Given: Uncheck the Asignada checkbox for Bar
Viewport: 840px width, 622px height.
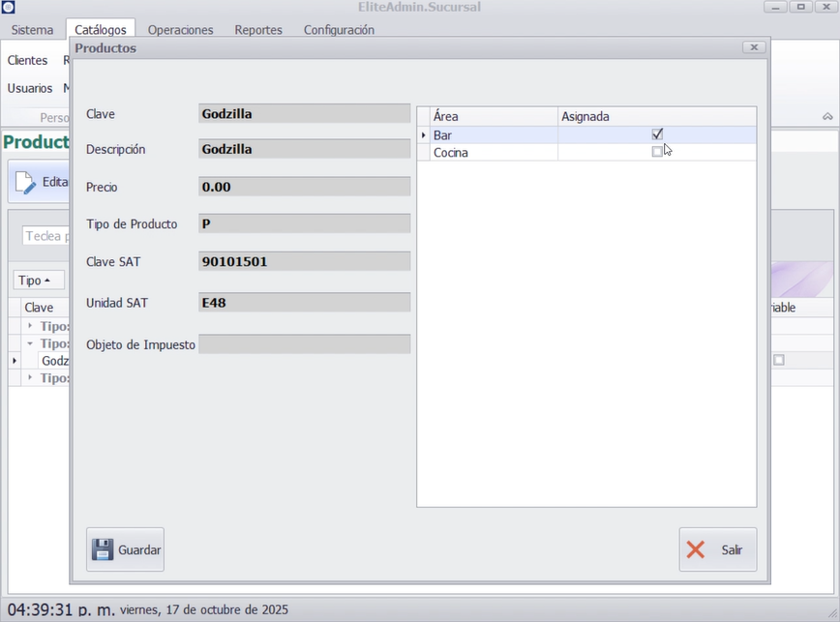Looking at the screenshot, I should [657, 134].
